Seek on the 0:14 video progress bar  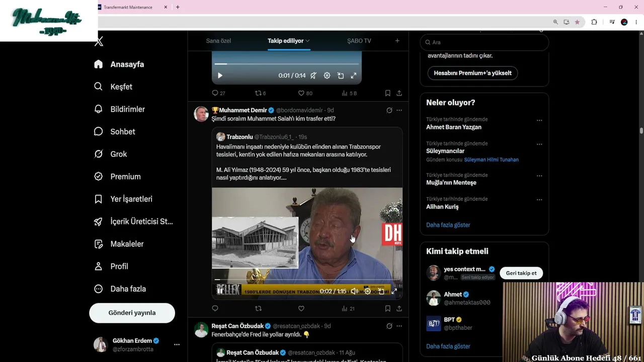coord(286,64)
